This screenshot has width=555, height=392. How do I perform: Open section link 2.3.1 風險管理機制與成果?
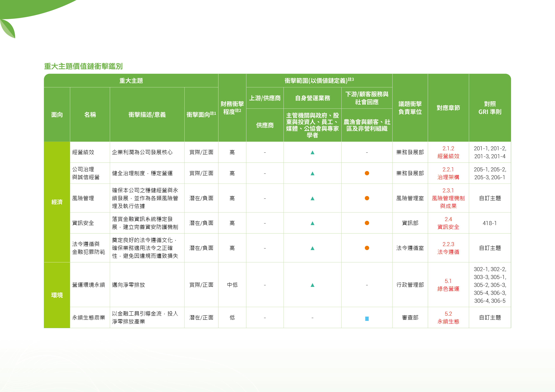tap(448, 198)
